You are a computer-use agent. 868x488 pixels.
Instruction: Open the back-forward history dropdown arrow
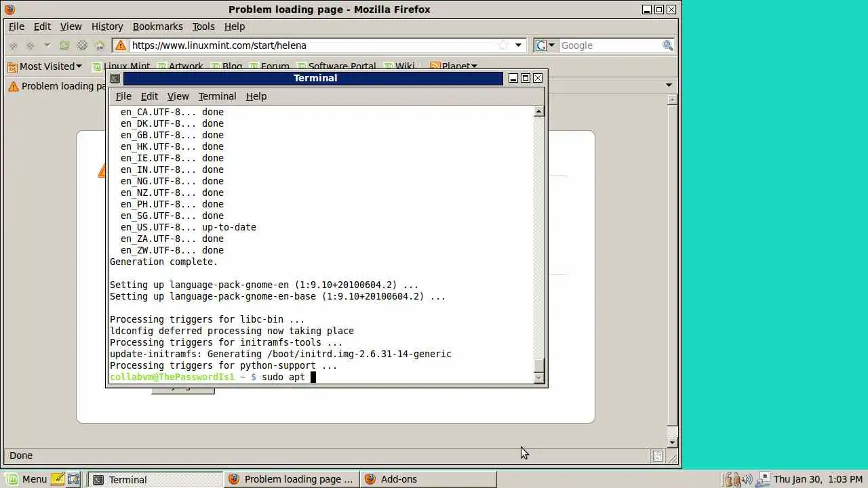click(47, 45)
